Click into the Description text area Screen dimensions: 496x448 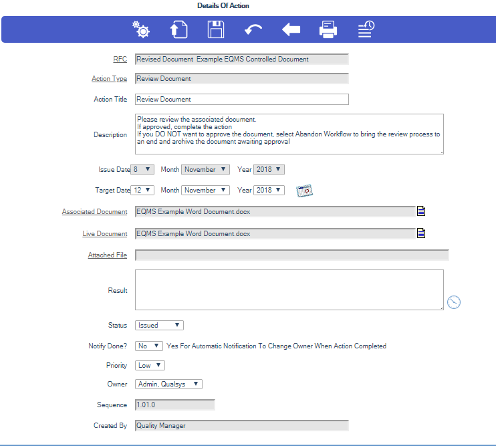(x=289, y=134)
